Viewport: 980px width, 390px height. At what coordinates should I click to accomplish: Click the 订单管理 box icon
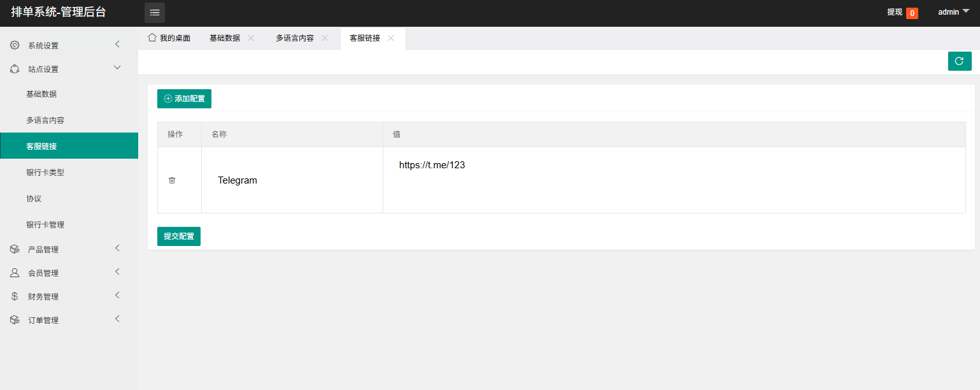15,320
